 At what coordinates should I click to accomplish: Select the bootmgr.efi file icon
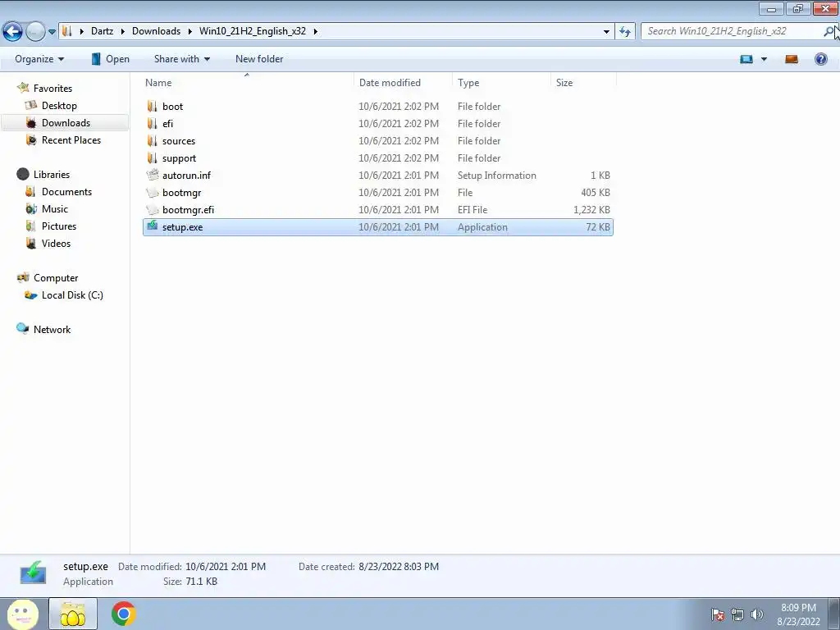(x=153, y=209)
